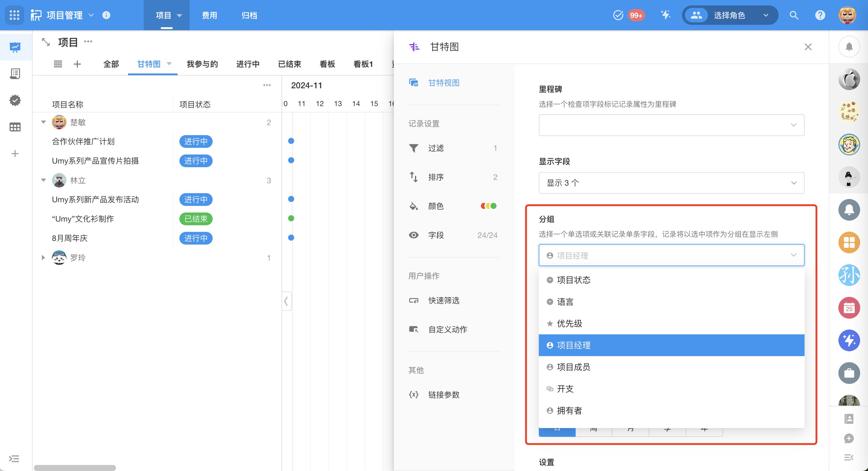
Task: Add a new sidebar item with plus
Action: click(x=15, y=154)
